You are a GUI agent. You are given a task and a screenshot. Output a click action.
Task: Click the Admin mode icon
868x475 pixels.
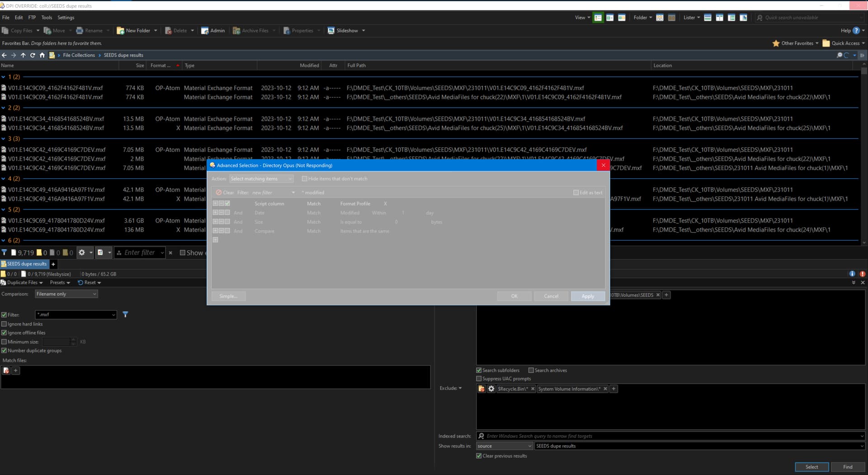[x=205, y=31]
